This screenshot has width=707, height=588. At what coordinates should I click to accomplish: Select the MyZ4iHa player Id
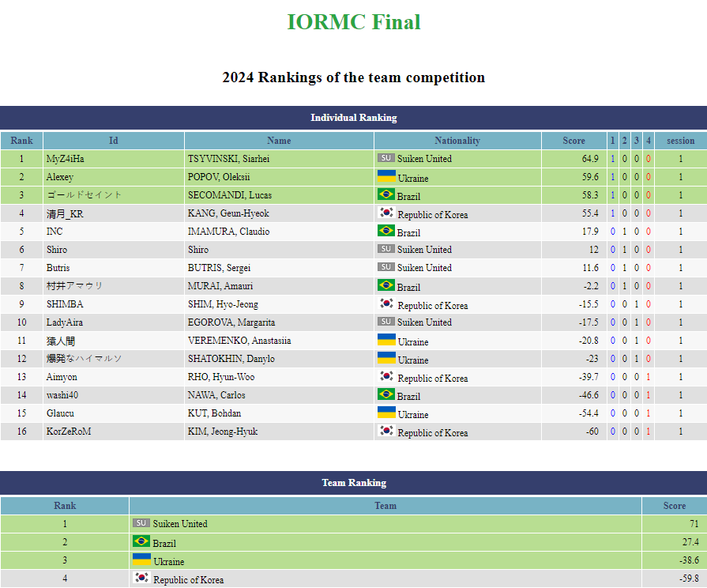[x=65, y=159]
